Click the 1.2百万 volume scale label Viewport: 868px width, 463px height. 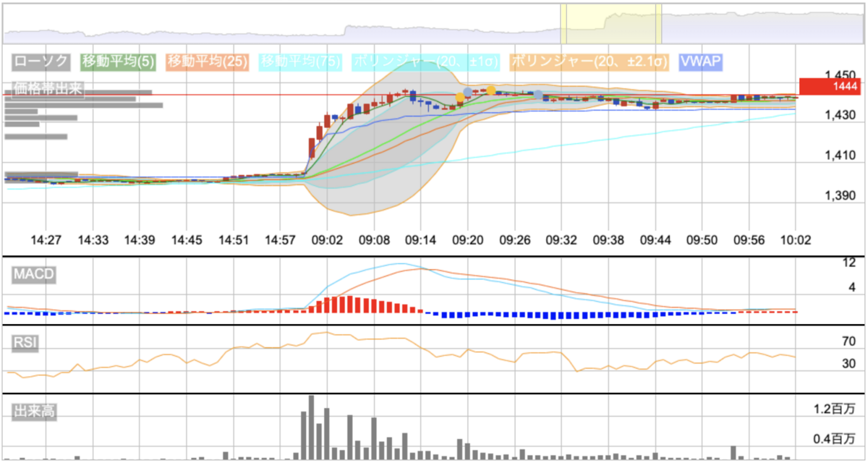pyautogui.click(x=835, y=409)
